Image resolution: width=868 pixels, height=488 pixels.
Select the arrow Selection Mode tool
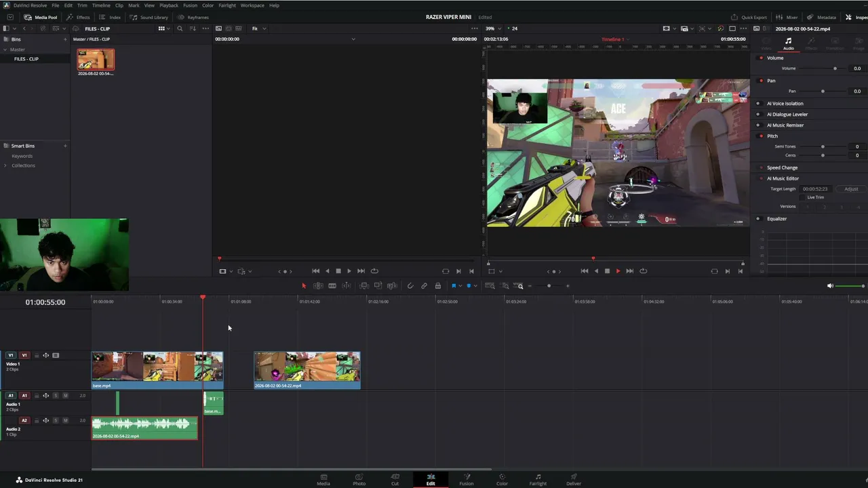[x=304, y=286]
